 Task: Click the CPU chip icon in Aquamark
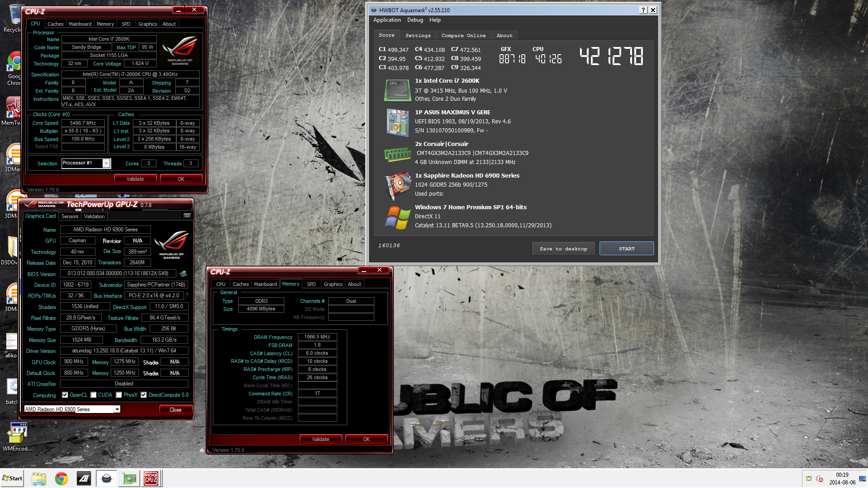coord(397,90)
